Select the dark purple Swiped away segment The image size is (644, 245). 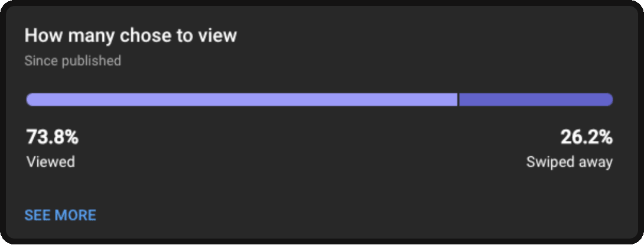[x=536, y=99]
